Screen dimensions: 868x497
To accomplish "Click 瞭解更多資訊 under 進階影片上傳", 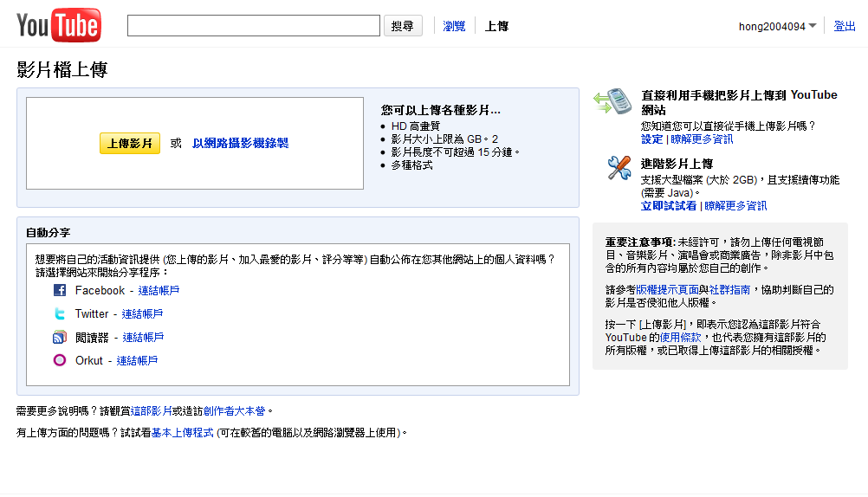I will coord(735,206).
